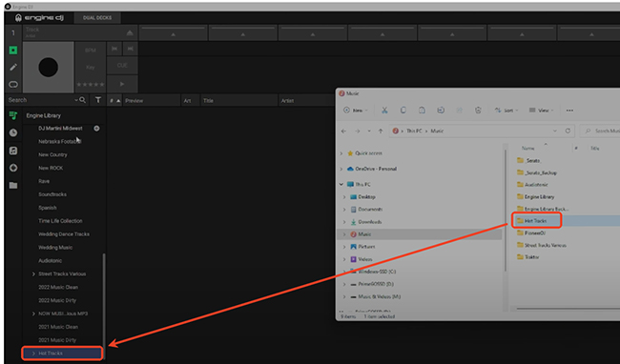Click Delete trash icon in Explorer toolbar
Viewport: 620px width, 364px height.
point(478,111)
